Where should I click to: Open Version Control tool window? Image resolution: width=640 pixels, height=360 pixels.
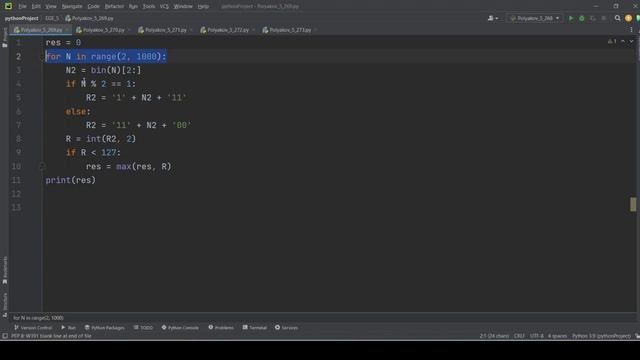tap(33, 327)
